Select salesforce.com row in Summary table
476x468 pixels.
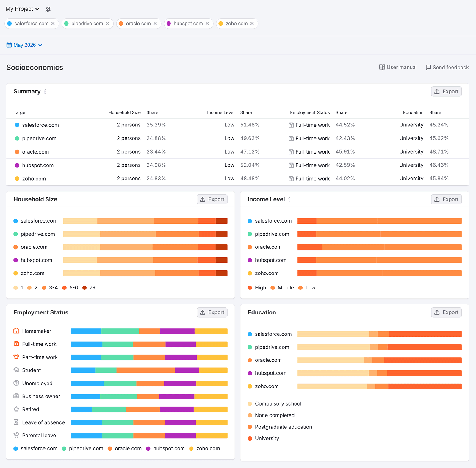237,125
